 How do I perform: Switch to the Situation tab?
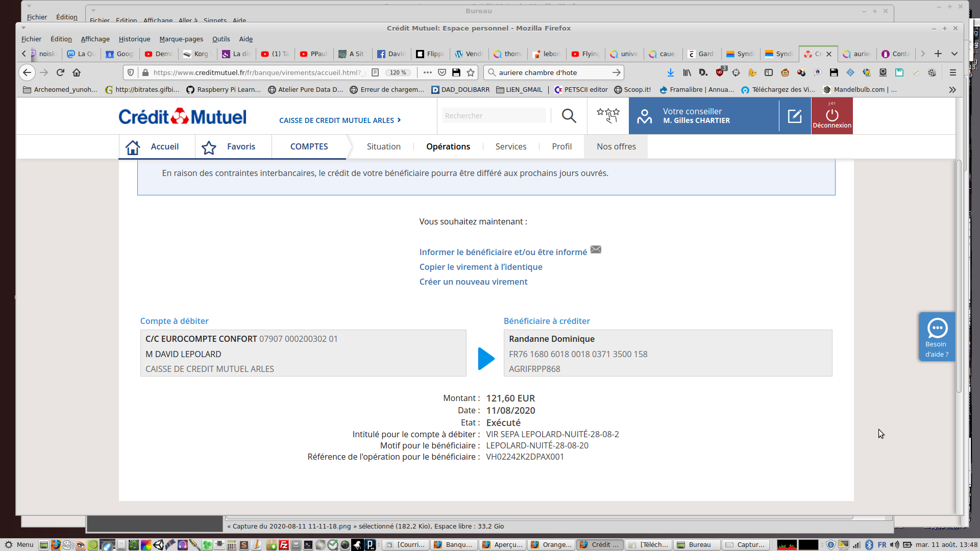[x=383, y=146]
